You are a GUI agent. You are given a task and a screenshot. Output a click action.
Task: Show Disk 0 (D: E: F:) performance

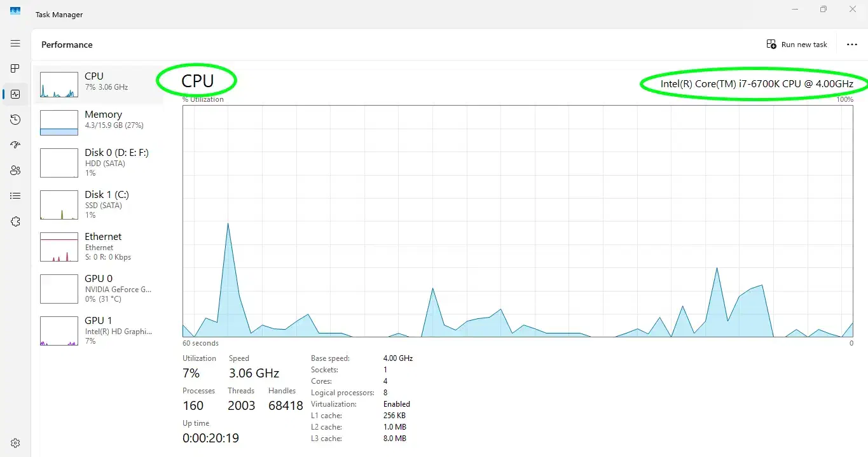(98, 162)
